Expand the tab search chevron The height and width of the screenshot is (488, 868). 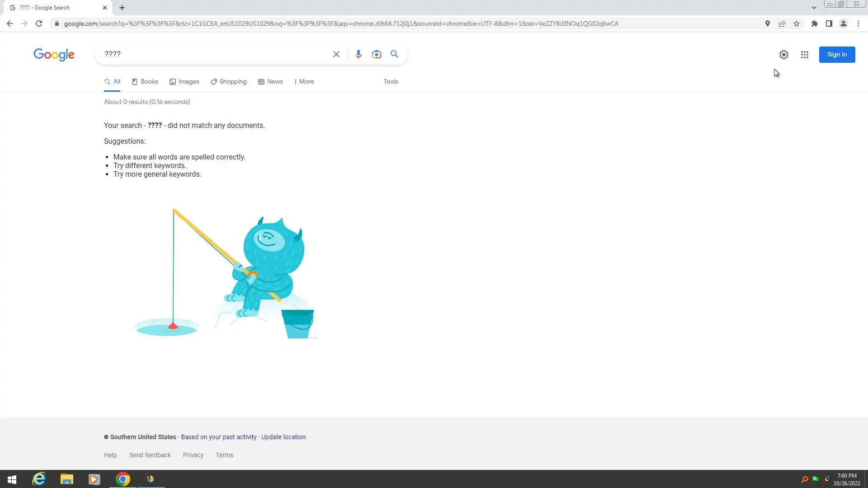(814, 8)
